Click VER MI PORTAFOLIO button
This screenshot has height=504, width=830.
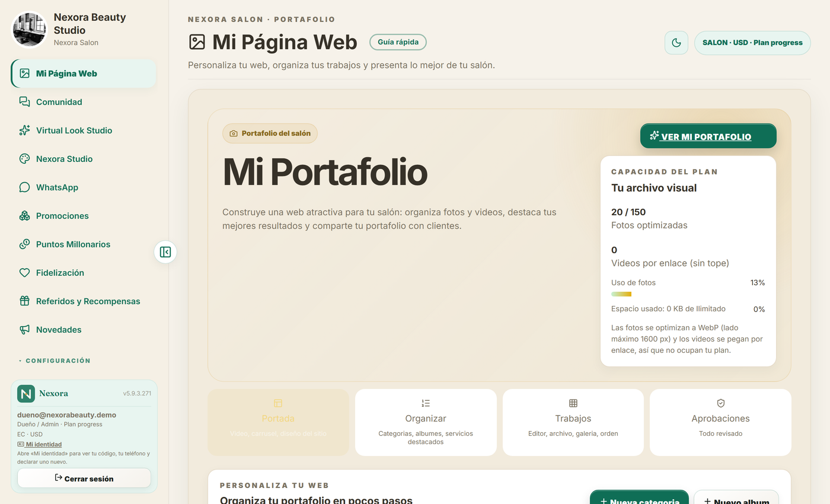708,136
